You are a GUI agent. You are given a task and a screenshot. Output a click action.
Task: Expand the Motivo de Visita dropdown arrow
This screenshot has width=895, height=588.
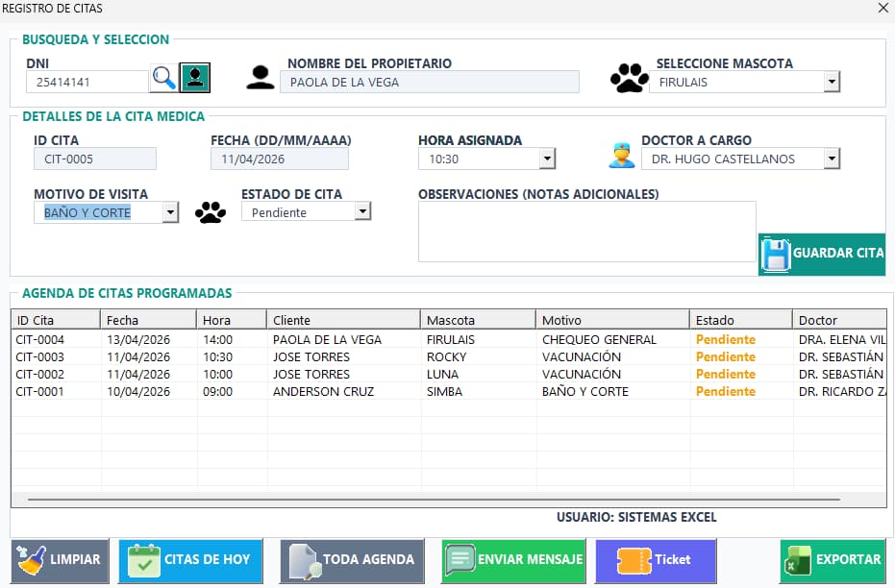tap(171, 212)
